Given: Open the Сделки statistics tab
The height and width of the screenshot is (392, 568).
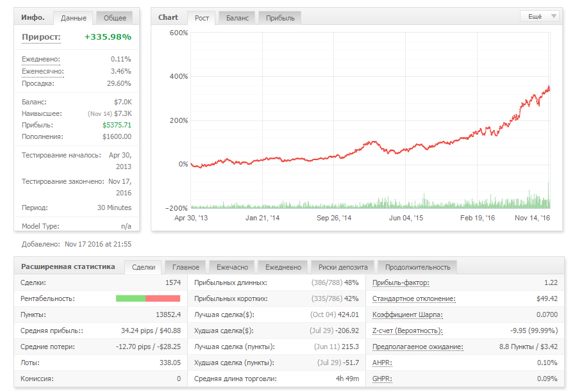Looking at the screenshot, I should (x=144, y=267).
